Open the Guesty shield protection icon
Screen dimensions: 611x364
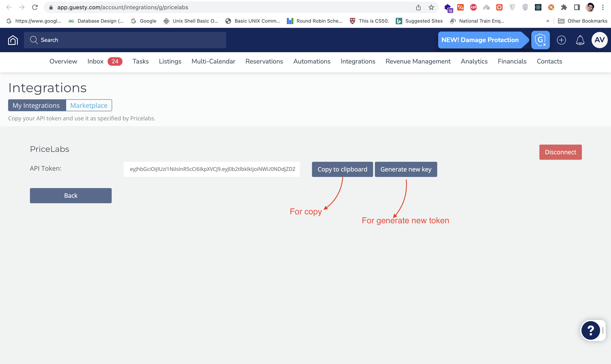(x=540, y=40)
